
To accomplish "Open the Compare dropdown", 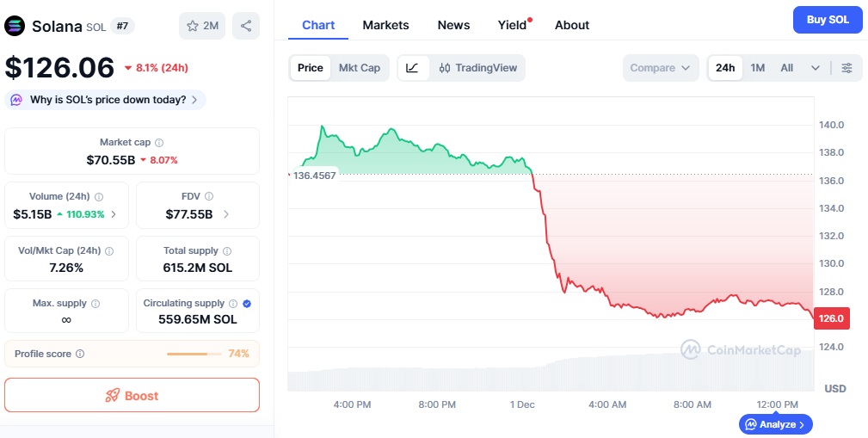I will [x=661, y=68].
